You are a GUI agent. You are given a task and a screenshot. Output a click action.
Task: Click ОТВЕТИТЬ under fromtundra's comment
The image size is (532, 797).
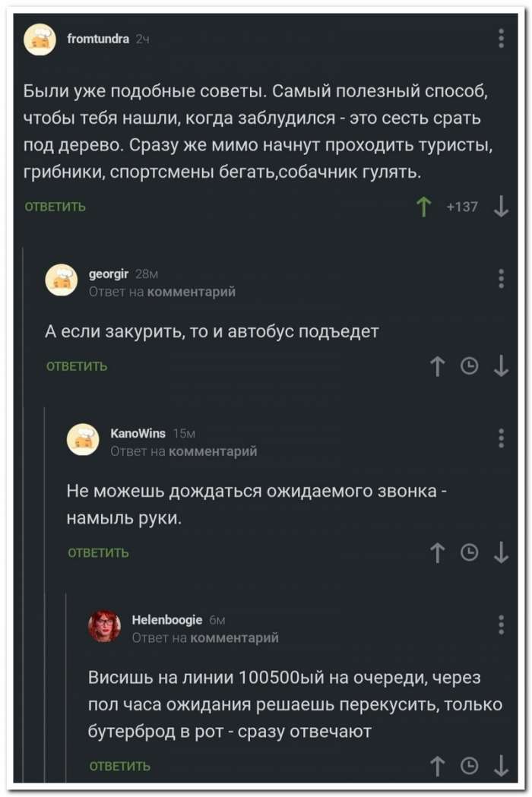click(x=55, y=207)
